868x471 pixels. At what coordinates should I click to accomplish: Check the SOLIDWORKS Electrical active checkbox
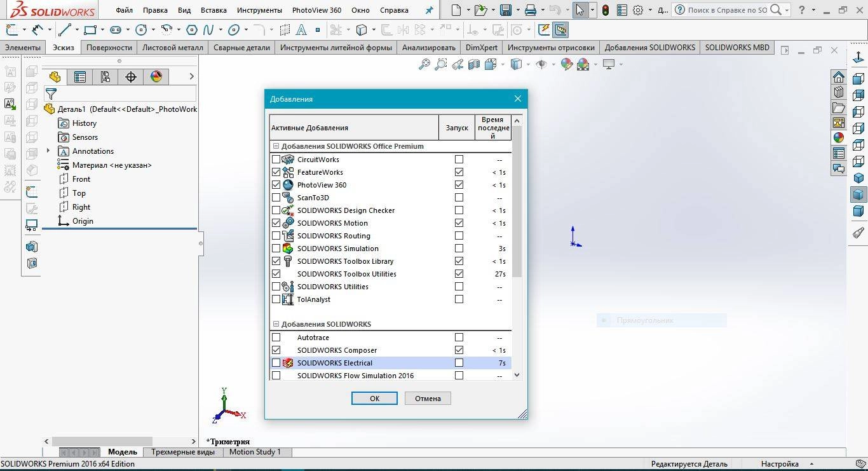pos(276,363)
